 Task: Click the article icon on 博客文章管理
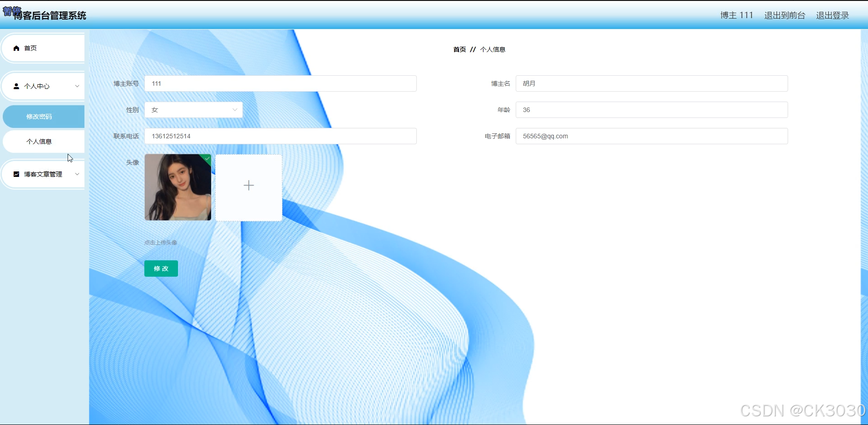pyautogui.click(x=16, y=174)
